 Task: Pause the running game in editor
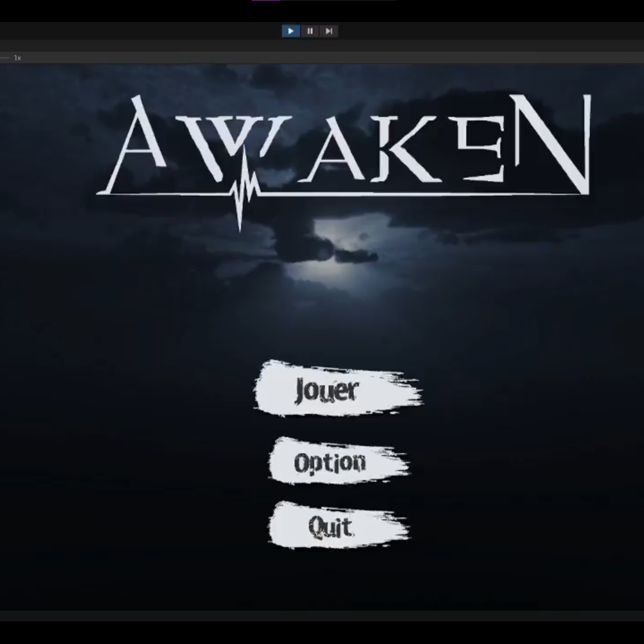pyautogui.click(x=310, y=31)
